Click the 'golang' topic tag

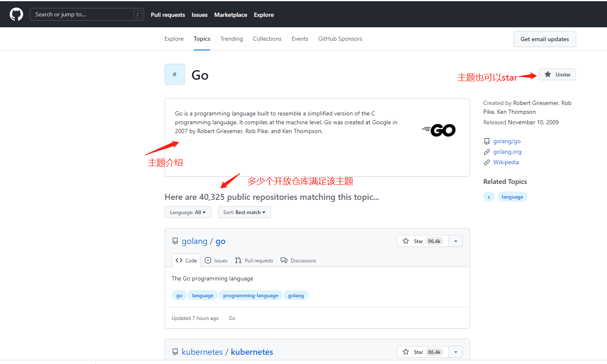pos(296,295)
